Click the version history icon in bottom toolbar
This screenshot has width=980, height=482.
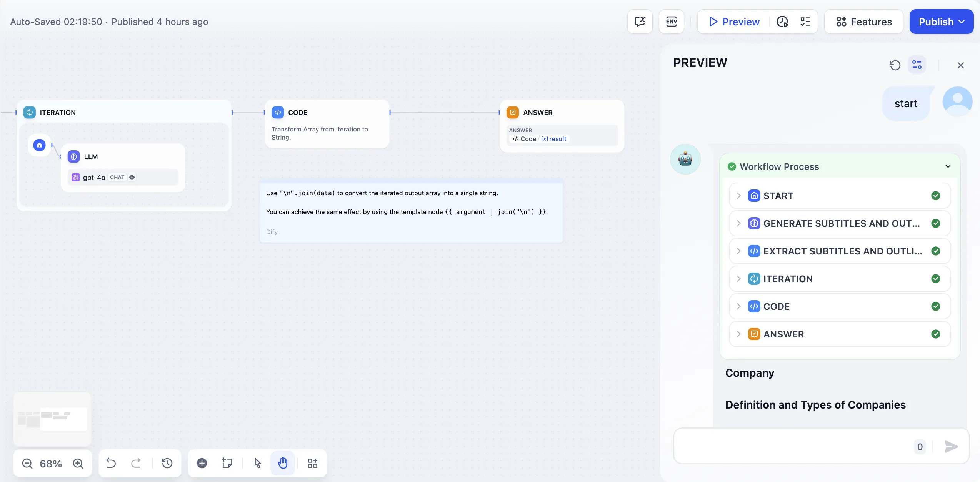(x=167, y=463)
